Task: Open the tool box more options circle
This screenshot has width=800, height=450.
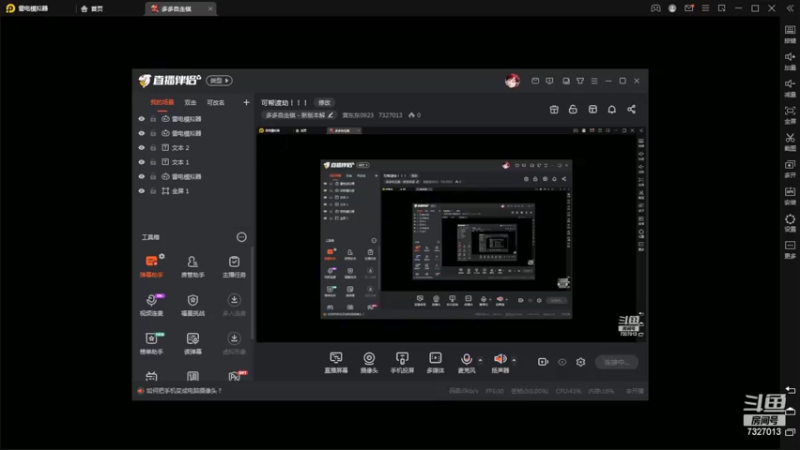Action: [x=241, y=237]
